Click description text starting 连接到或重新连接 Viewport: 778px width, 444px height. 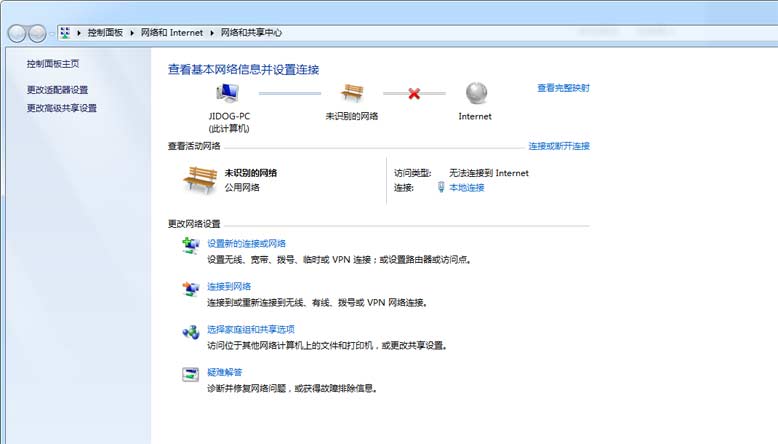click(317, 303)
